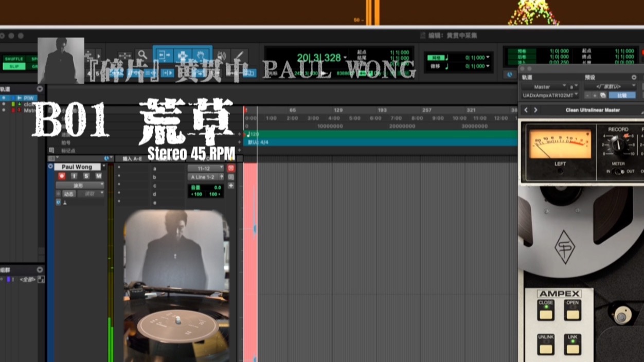Go to next plugin preset arrow
Image resolution: width=644 pixels, height=362 pixels.
coord(535,110)
